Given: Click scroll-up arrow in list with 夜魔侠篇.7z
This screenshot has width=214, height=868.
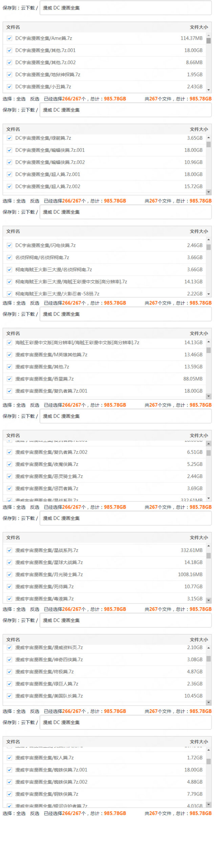Looking at the screenshot, I should pyautogui.click(x=209, y=443).
